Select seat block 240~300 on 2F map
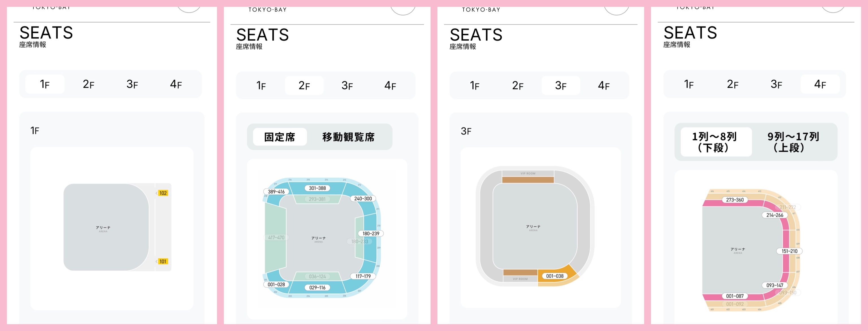Image resolution: width=868 pixels, height=331 pixels. click(x=363, y=199)
